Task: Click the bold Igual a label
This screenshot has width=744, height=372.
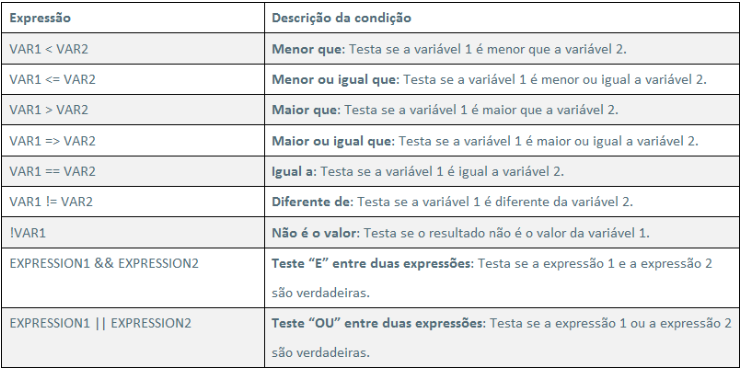Action: tap(293, 171)
